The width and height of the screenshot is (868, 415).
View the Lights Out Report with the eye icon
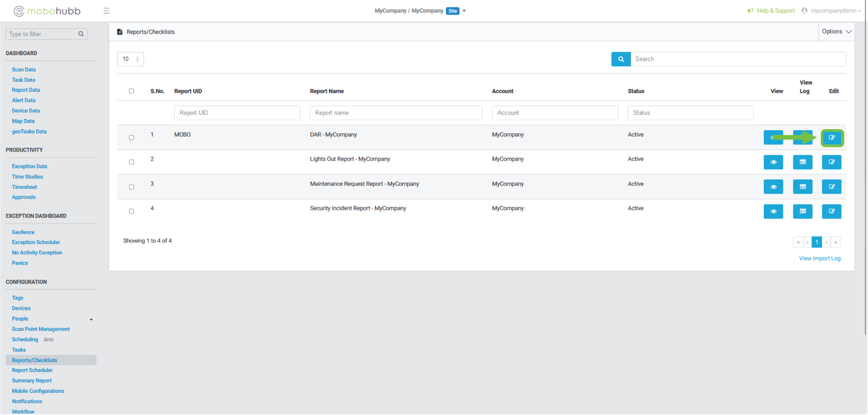(773, 162)
